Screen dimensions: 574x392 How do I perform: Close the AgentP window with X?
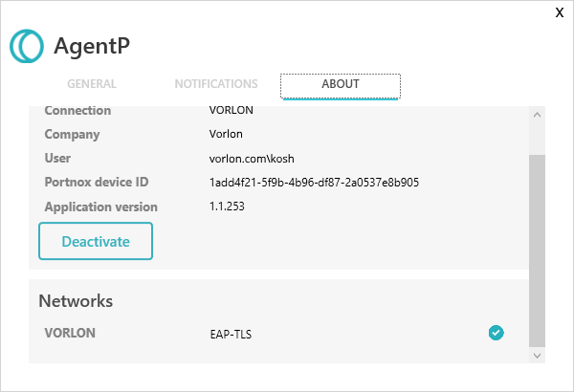(x=560, y=12)
